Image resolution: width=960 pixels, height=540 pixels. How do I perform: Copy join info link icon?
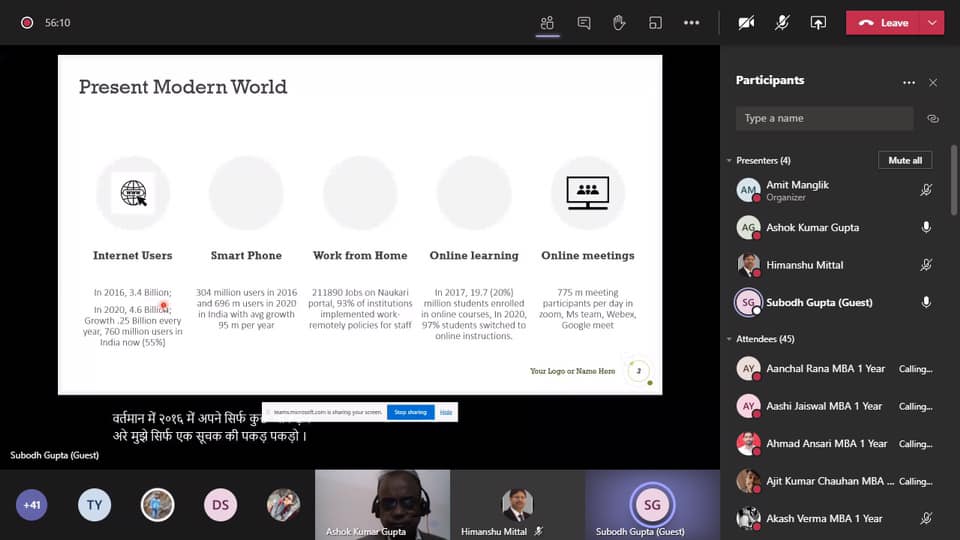[x=933, y=118]
